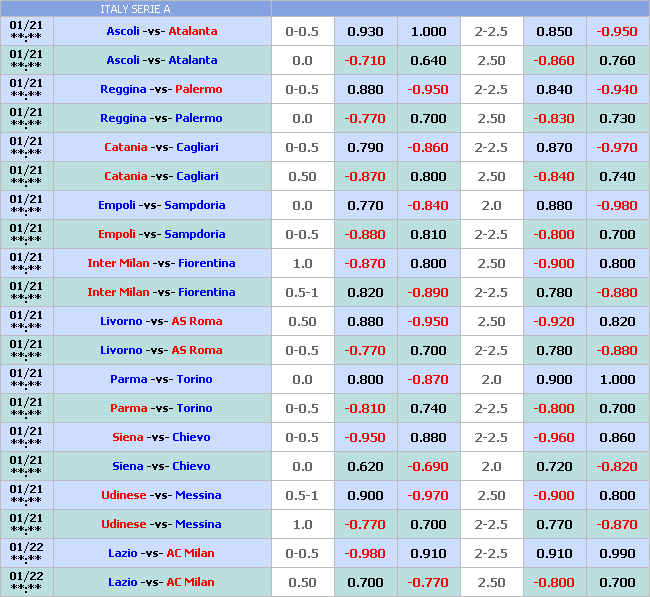The height and width of the screenshot is (597, 650).
Task: Pick 0.790 odds for Catania vs Cagliari
Action: click(365, 147)
